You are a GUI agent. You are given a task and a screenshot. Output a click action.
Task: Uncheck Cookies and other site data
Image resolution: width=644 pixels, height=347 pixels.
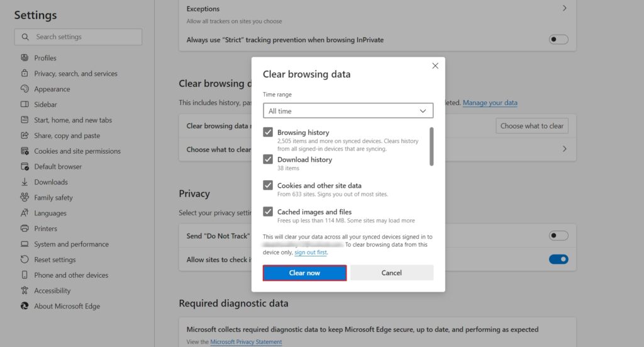(x=268, y=186)
